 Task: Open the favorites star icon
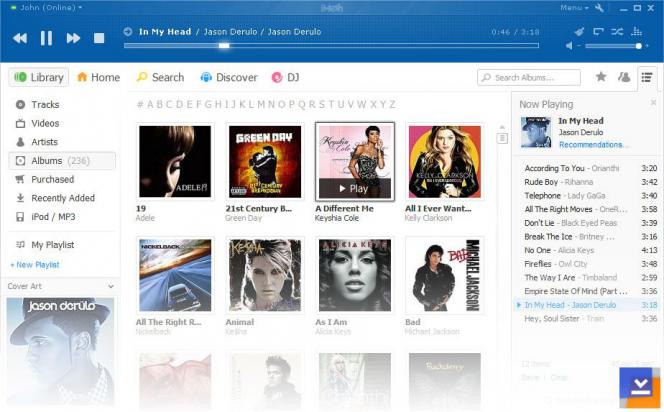pos(601,77)
